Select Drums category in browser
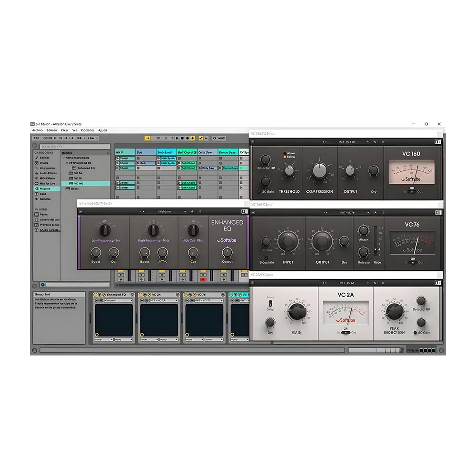 (x=44, y=163)
